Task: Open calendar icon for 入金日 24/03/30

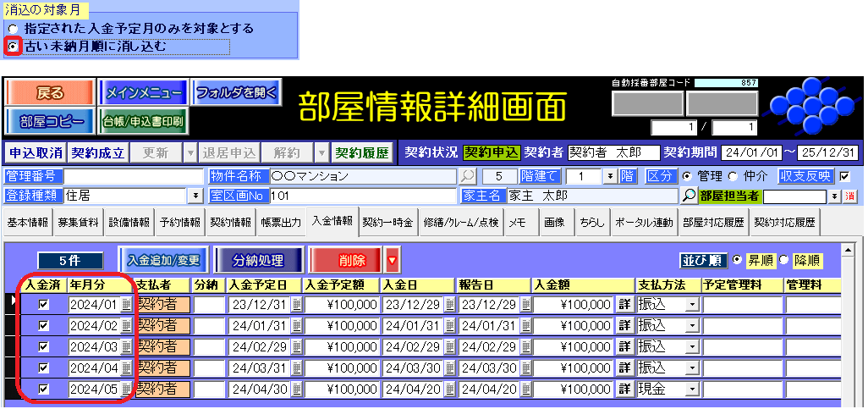Action: coord(450,368)
